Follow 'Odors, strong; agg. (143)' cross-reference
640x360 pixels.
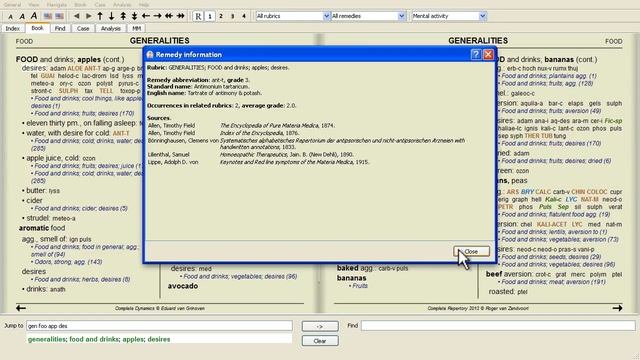tap(68, 262)
